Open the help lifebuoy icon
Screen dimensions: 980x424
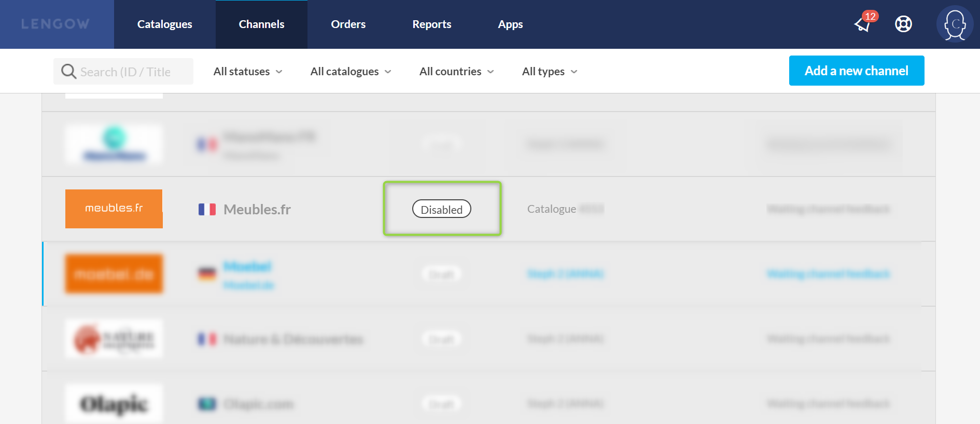point(903,24)
